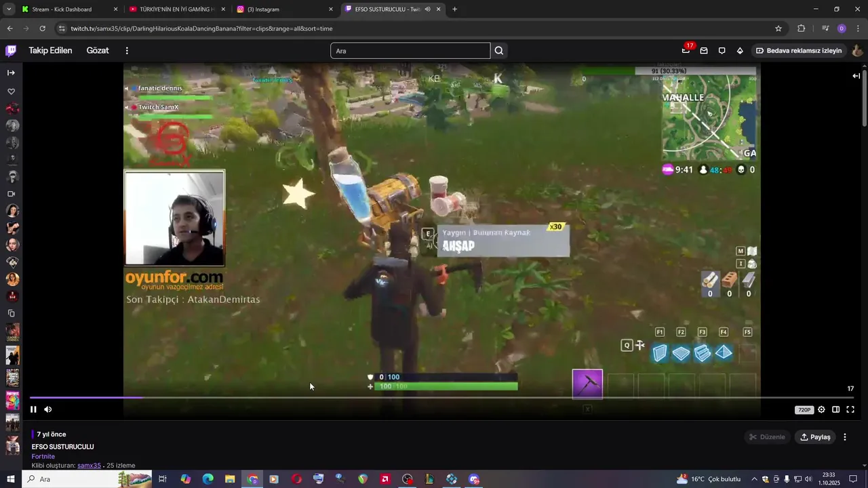Viewport: 868px width, 488px height.
Task: Switch to Stream - Kick Dashboard tab
Action: click(70, 9)
